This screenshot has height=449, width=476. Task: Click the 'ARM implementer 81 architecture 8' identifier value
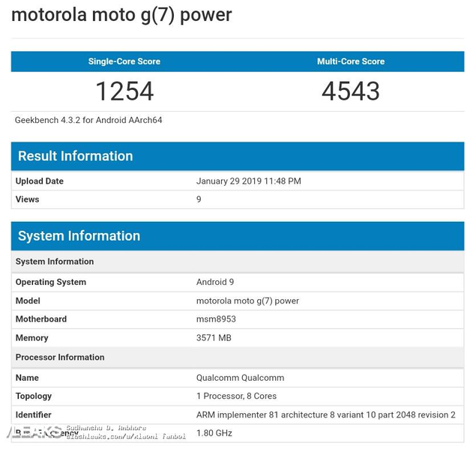pyautogui.click(x=326, y=415)
